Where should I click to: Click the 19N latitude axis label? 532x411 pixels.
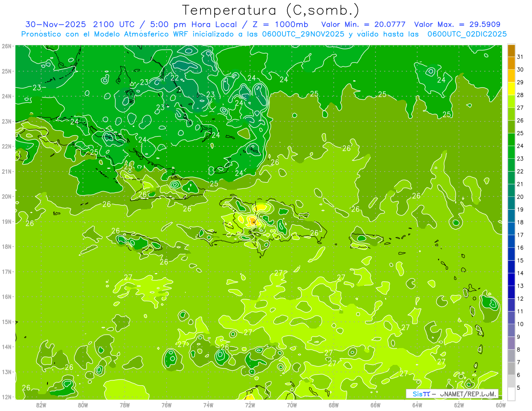pyautogui.click(x=7, y=221)
